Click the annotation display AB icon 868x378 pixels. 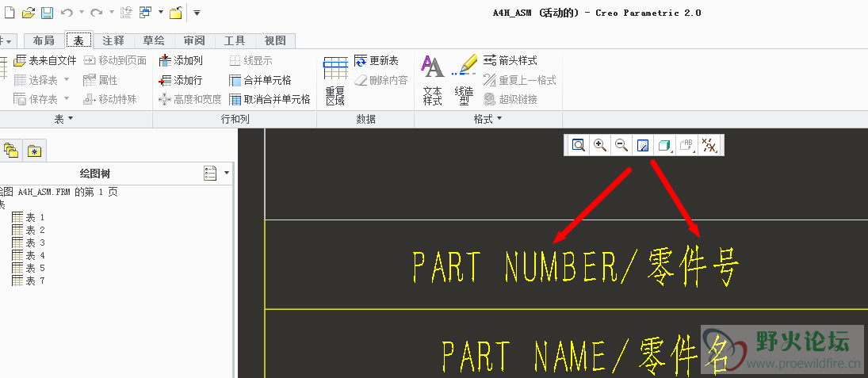click(x=686, y=145)
